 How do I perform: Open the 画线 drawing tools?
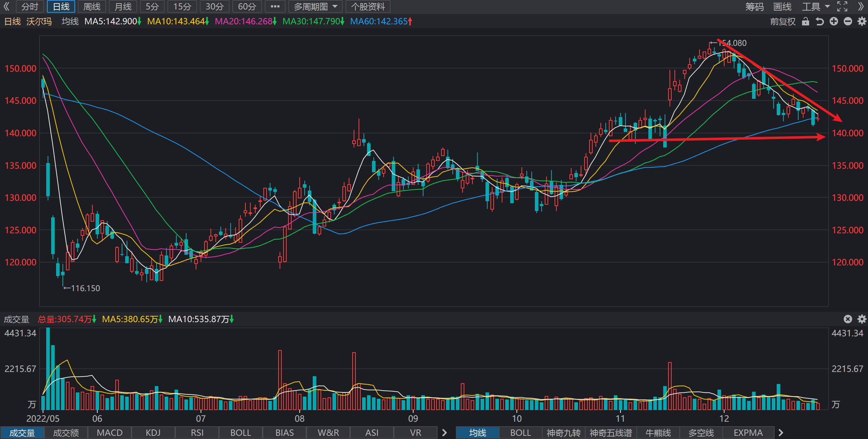pos(782,6)
